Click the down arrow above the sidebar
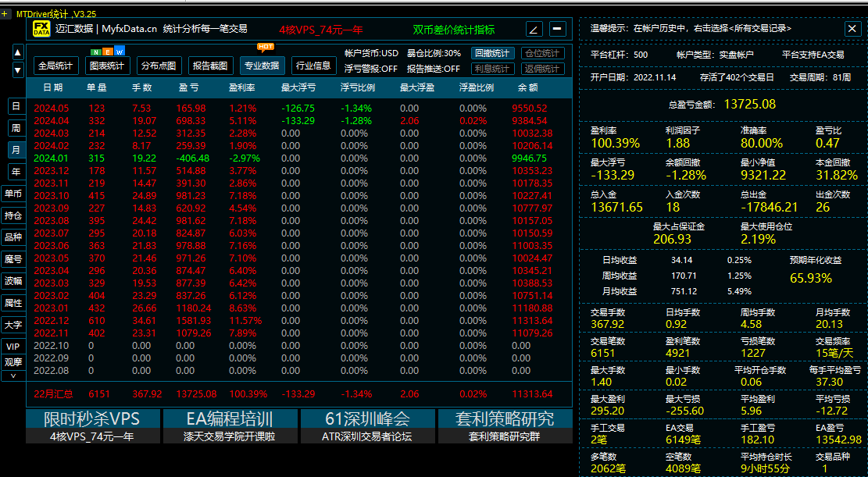 [18, 69]
